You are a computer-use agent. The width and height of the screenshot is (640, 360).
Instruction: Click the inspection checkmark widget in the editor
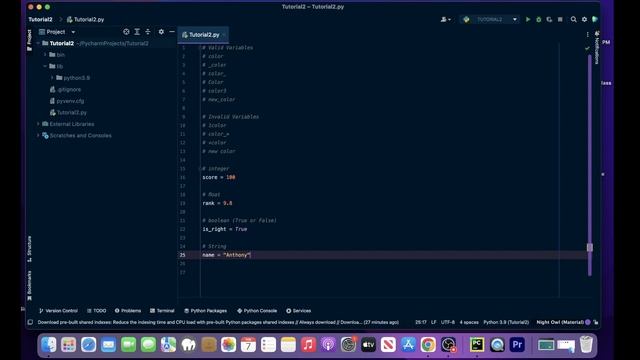click(x=587, y=48)
